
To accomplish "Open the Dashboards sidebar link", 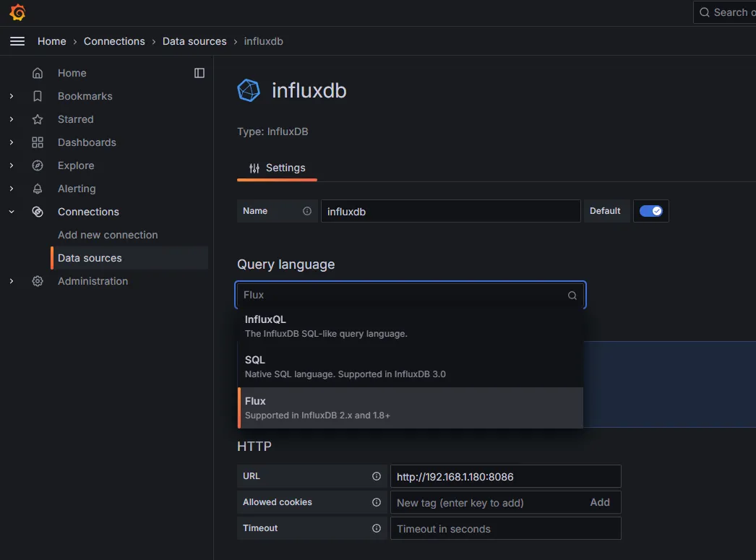I will 87,142.
